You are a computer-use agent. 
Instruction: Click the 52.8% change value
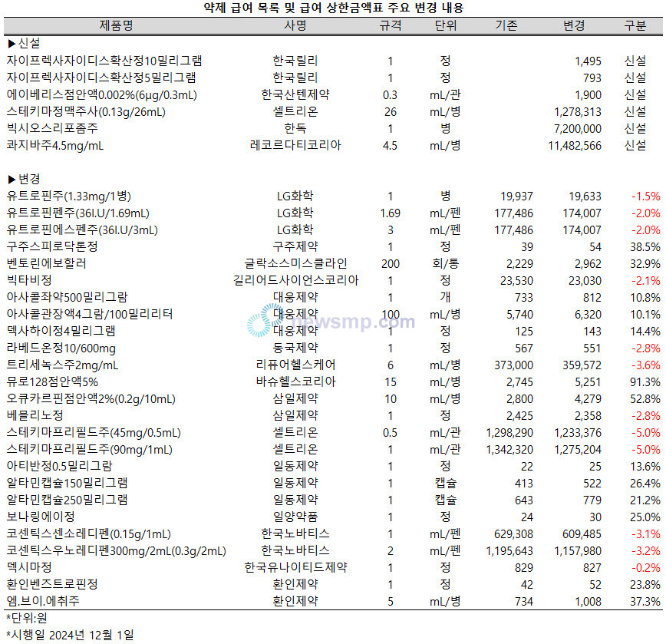pos(645,399)
